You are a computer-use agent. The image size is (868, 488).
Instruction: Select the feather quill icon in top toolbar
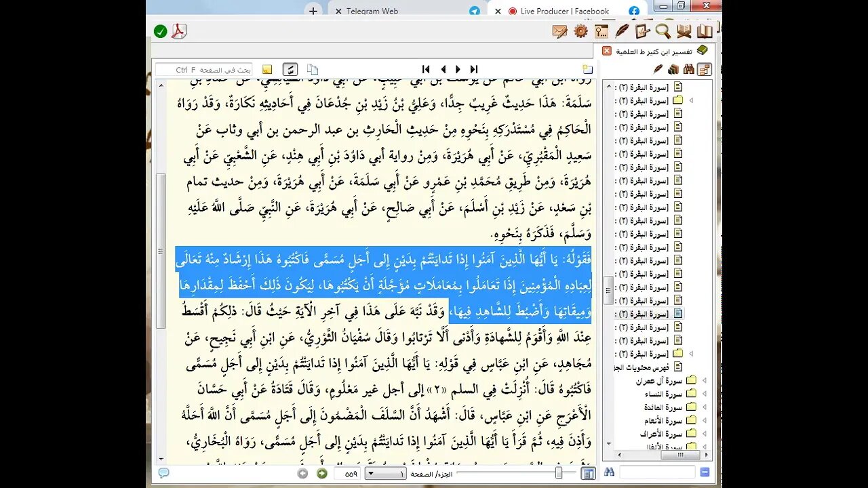pyautogui.click(x=622, y=31)
